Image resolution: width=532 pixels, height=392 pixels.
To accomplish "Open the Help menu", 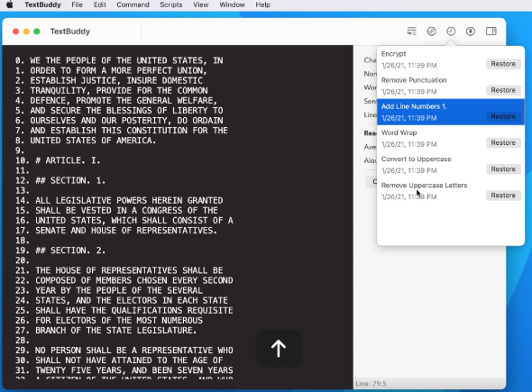I will tap(263, 5).
